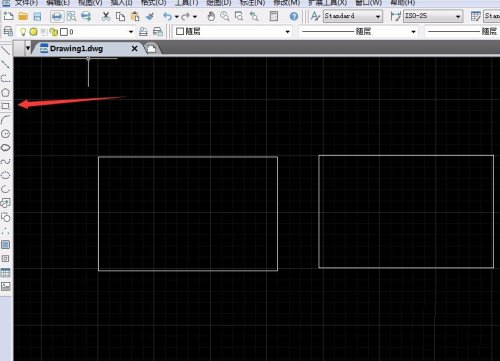This screenshot has width=500, height=361.
Task: Open the Standard text style dropdown
Action: pos(378,16)
